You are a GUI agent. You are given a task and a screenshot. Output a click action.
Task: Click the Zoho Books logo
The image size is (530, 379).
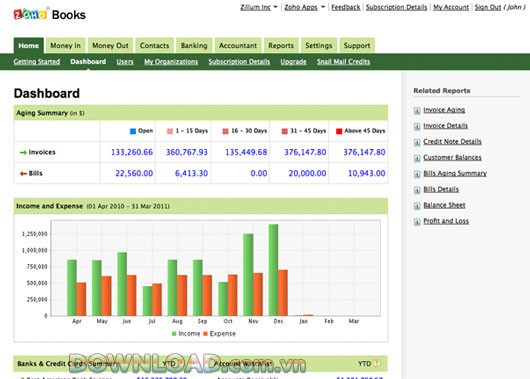[x=49, y=15]
